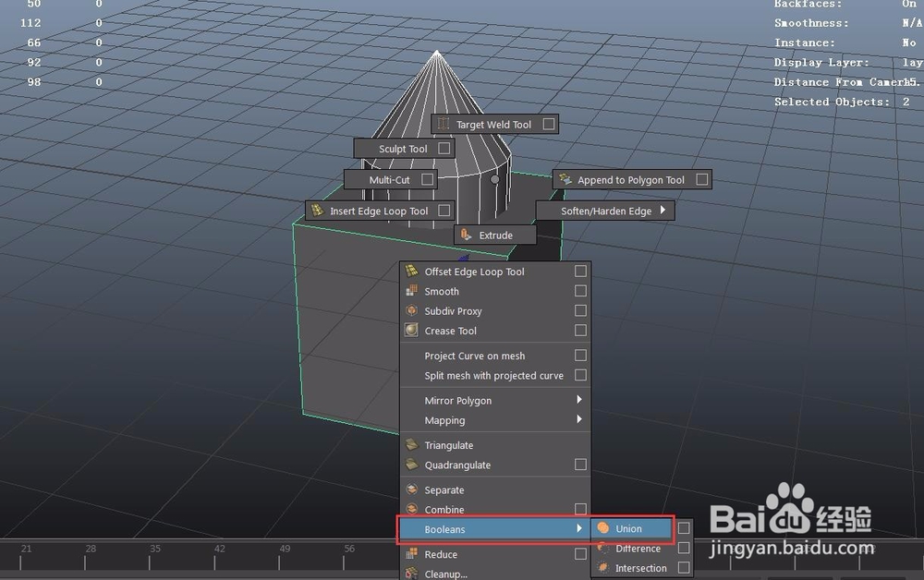Select the Mapping menu entry
The width and height of the screenshot is (924, 580).
pos(495,420)
